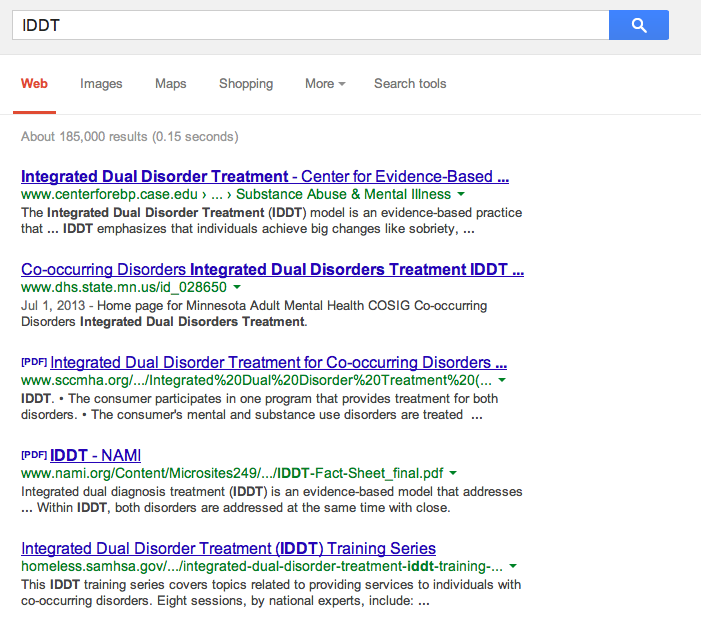
Task: Click the www.dhs.state.mn.us/id_028650 URL text
Action: (124, 287)
